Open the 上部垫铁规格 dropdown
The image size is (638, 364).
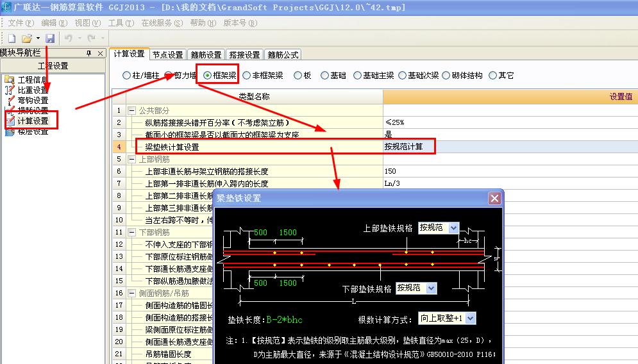(454, 227)
